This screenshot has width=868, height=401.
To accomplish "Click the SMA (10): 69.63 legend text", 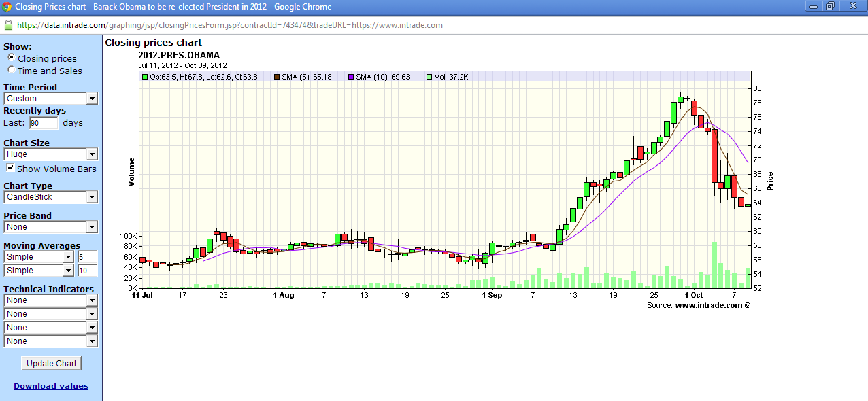I will [x=383, y=77].
